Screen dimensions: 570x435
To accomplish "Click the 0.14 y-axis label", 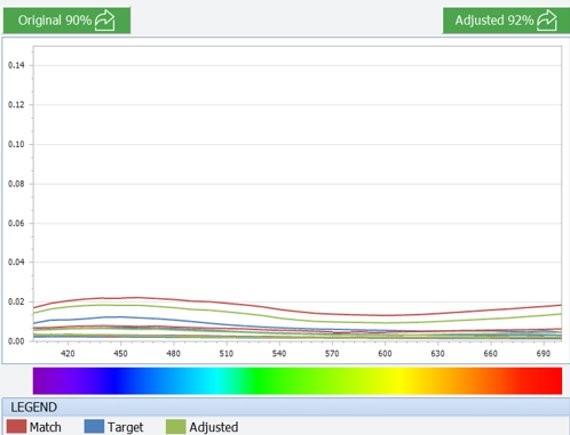I will click(16, 65).
